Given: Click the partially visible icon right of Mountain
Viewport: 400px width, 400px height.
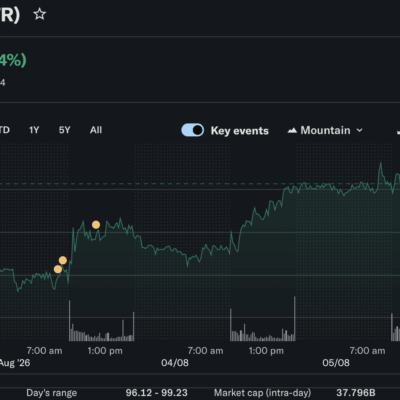Looking at the screenshot, I should pyautogui.click(x=398, y=131).
